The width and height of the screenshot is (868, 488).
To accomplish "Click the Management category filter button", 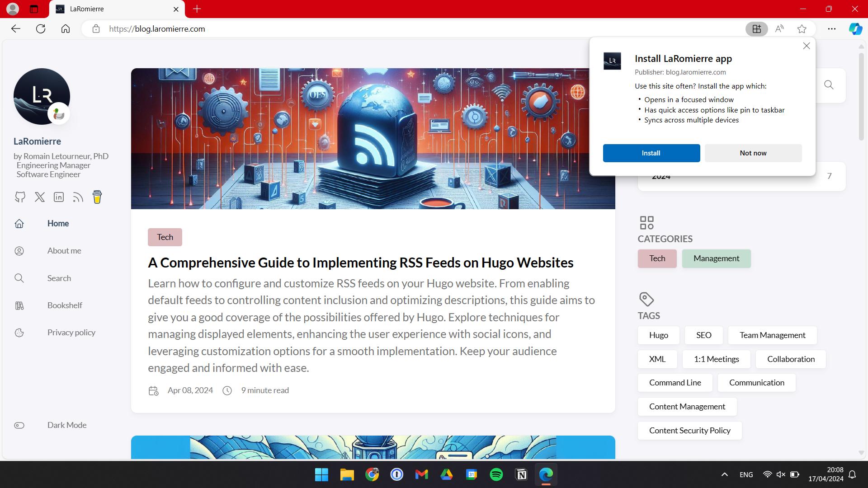I will (716, 258).
